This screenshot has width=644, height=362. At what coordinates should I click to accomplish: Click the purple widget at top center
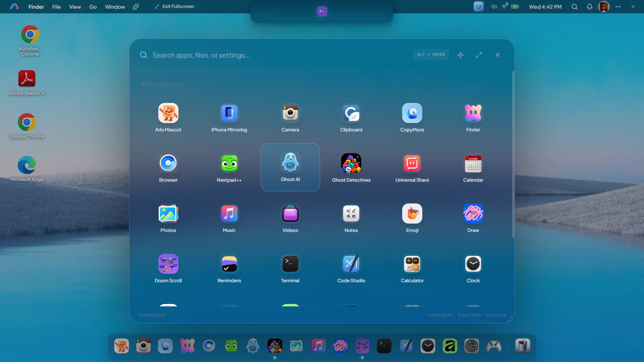tap(322, 11)
